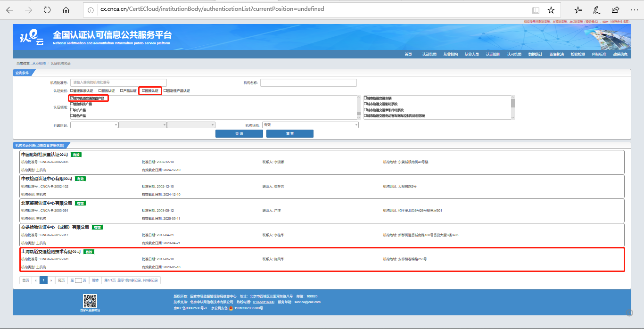Open the third 行政区划 district dropdown
This screenshot has height=329, width=644.
point(191,125)
